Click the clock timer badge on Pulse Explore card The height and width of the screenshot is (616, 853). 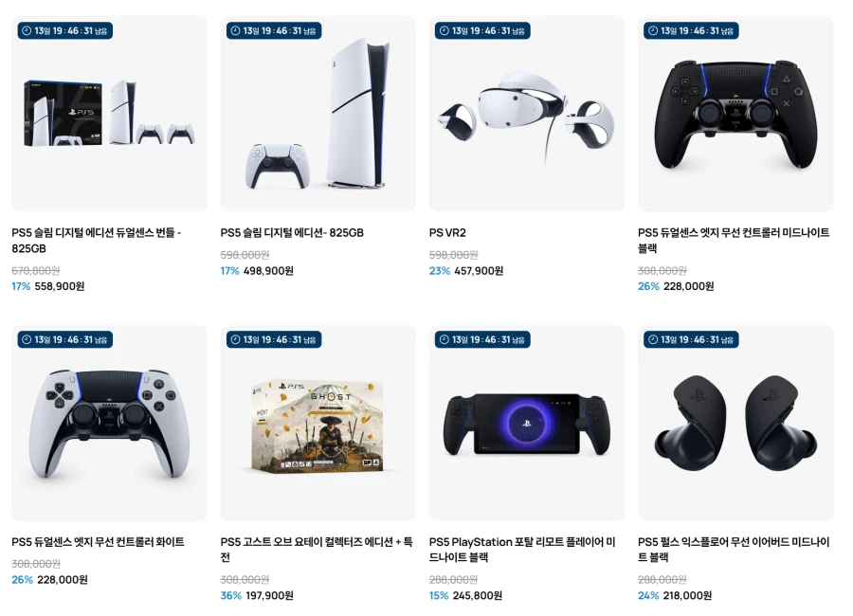(691, 339)
